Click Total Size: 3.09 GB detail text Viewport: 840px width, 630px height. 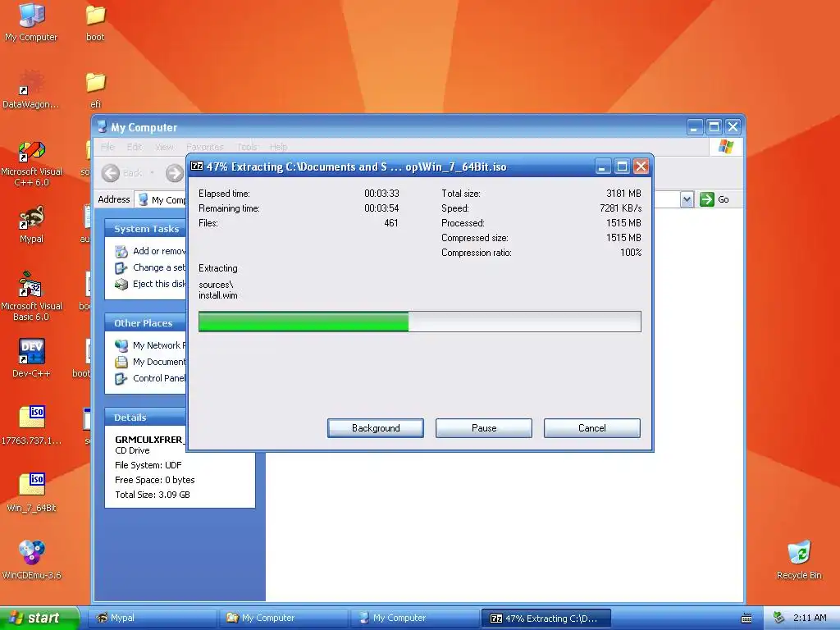coord(153,495)
